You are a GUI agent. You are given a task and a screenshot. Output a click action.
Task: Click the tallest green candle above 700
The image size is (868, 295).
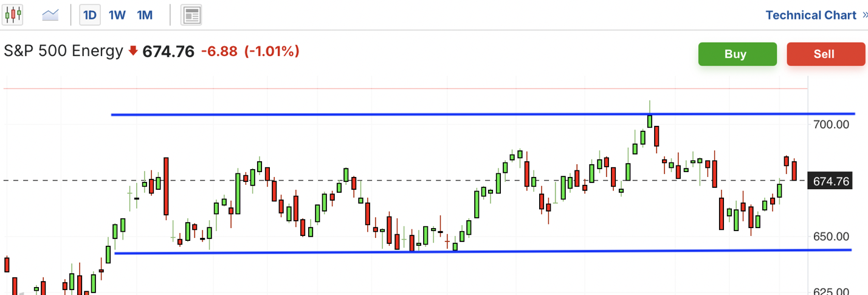pyautogui.click(x=650, y=120)
